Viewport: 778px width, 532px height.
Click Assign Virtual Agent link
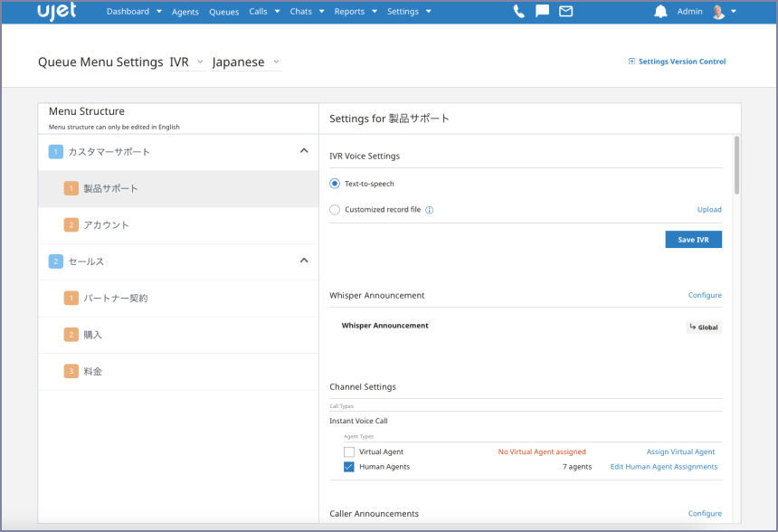pyautogui.click(x=680, y=451)
